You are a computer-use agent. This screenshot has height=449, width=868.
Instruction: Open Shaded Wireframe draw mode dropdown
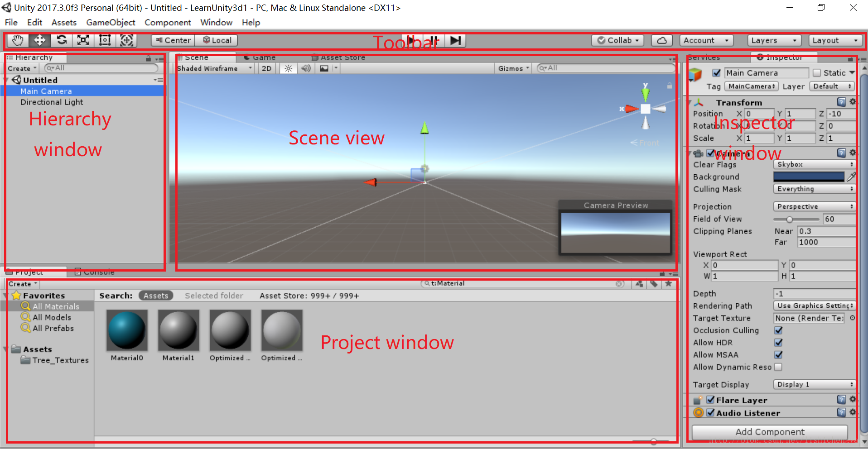(214, 68)
